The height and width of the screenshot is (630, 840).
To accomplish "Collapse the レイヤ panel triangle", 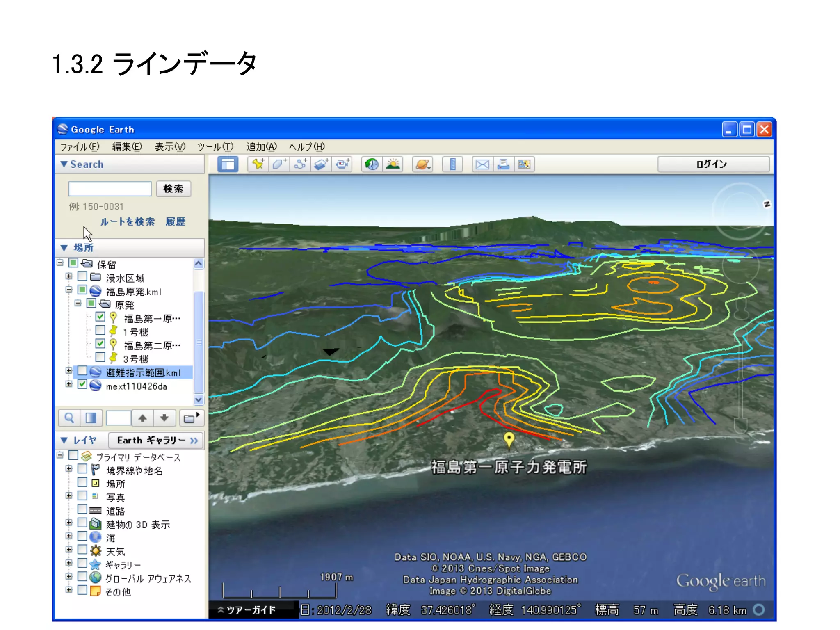I will pos(64,440).
